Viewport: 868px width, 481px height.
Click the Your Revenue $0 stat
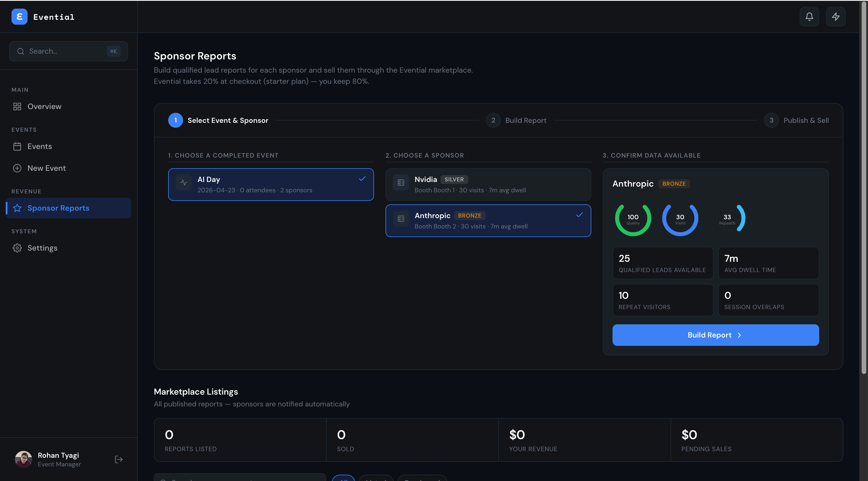click(x=585, y=440)
